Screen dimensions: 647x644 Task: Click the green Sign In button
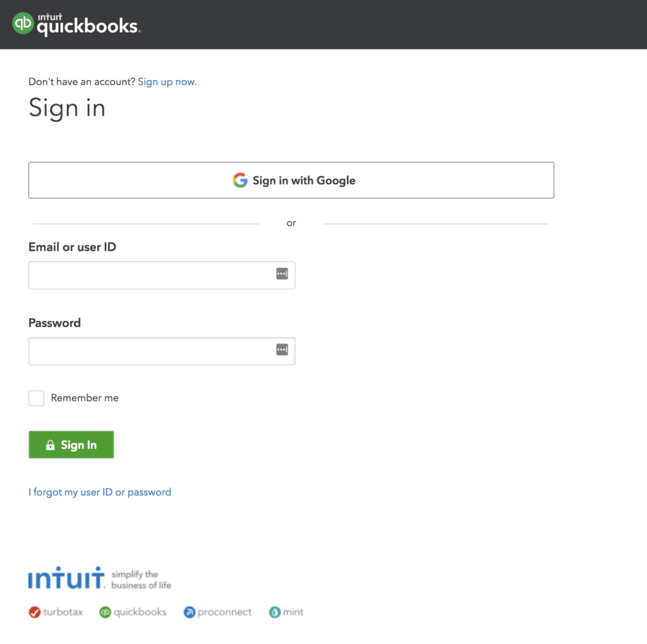click(x=71, y=444)
